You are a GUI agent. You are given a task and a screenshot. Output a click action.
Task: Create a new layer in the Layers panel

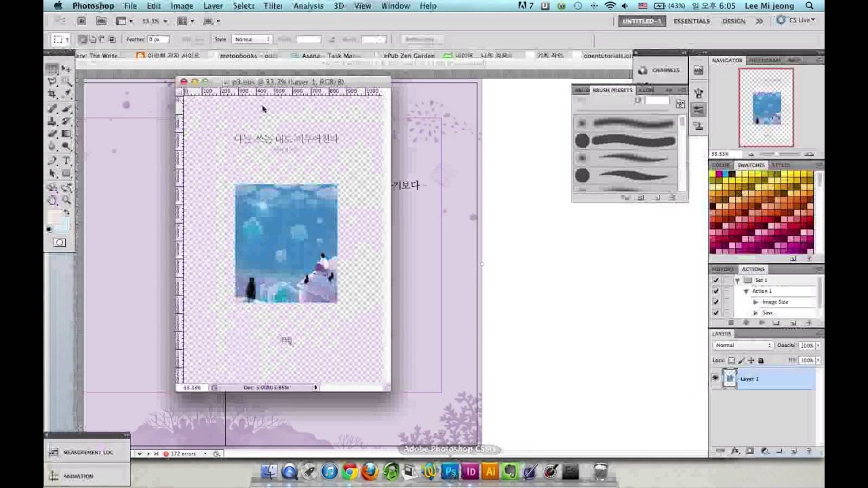point(793,451)
